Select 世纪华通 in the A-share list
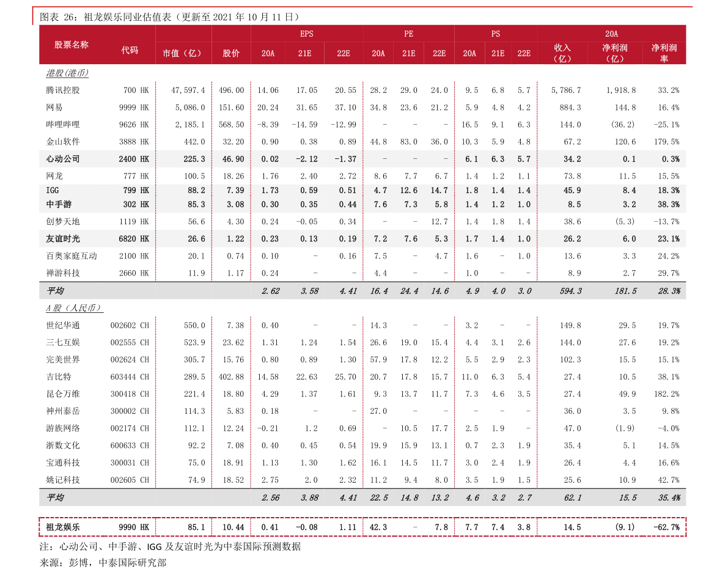Image resolution: width=728 pixels, height=580 pixels. tap(63, 326)
